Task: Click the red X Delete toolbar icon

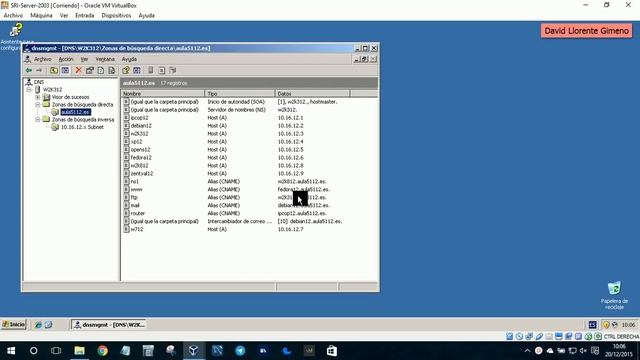Action: (x=78, y=70)
